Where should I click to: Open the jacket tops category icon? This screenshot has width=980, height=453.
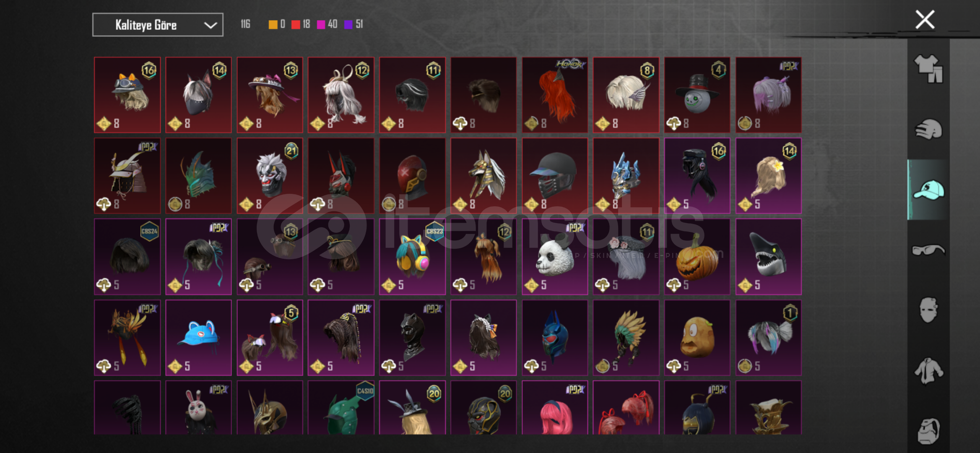point(928,371)
